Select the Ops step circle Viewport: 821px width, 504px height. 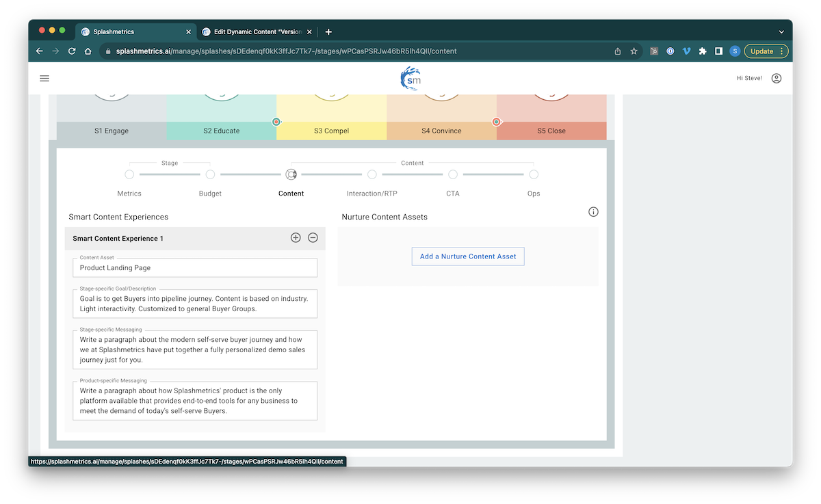[534, 174]
